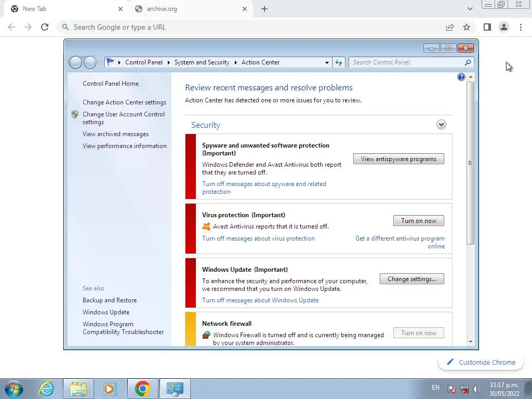Open Control Panel Home link
The height and width of the screenshot is (399, 532).
click(x=111, y=84)
